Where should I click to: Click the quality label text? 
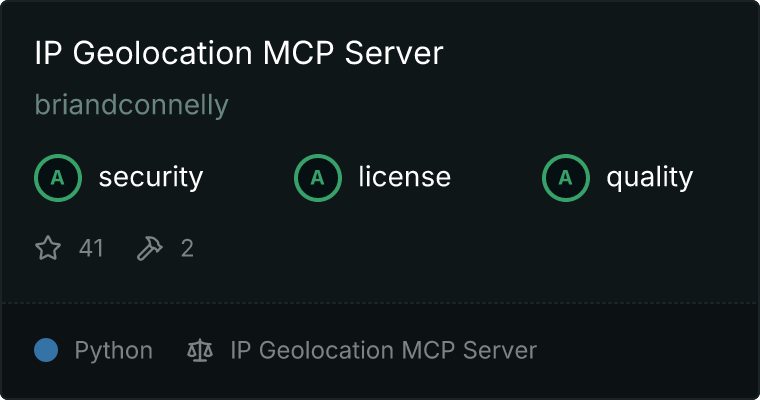(x=649, y=177)
